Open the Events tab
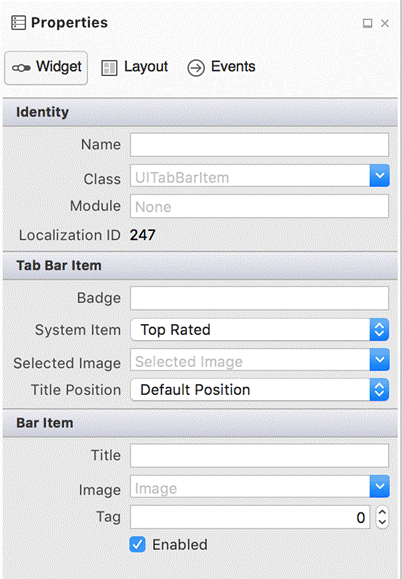This screenshot has width=403, height=579. (221, 67)
